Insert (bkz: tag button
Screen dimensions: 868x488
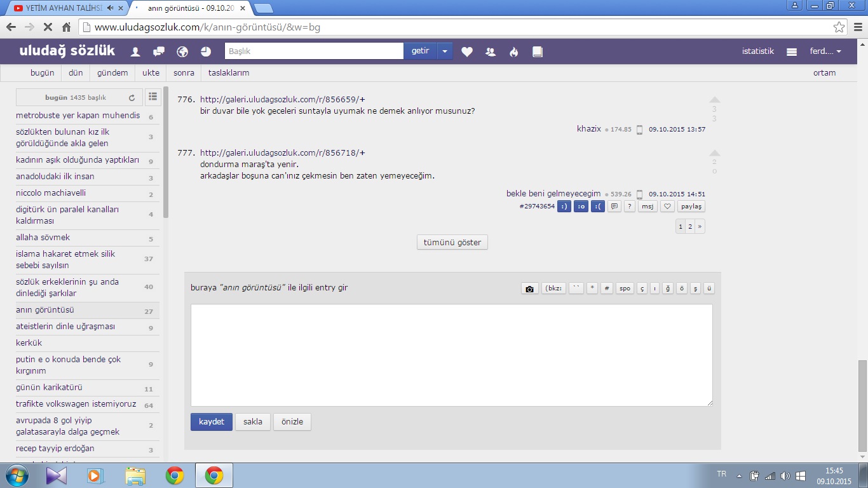[553, 288]
